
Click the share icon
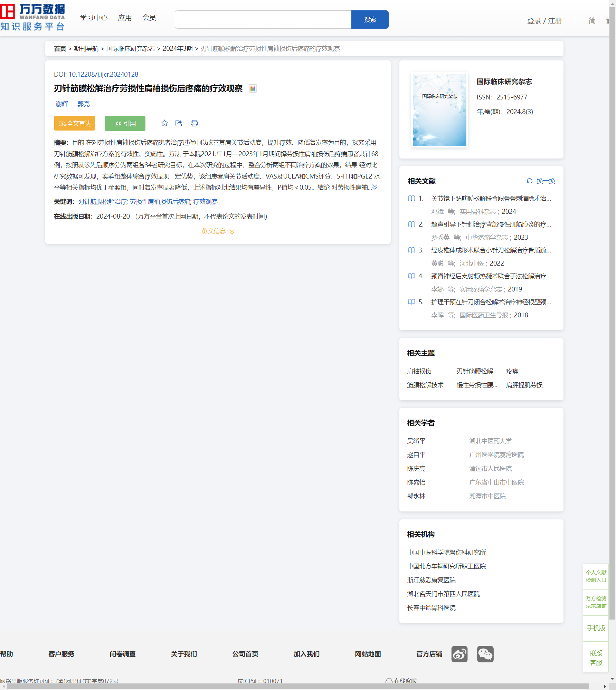point(179,123)
